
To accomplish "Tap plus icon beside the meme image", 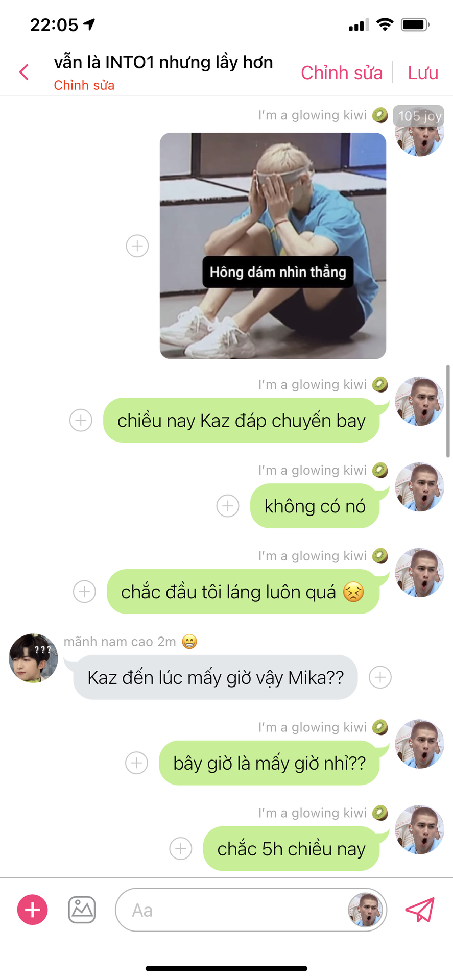I will [137, 246].
